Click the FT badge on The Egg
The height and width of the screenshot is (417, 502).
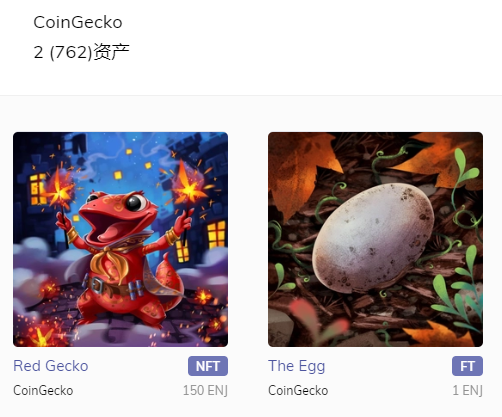(x=467, y=366)
